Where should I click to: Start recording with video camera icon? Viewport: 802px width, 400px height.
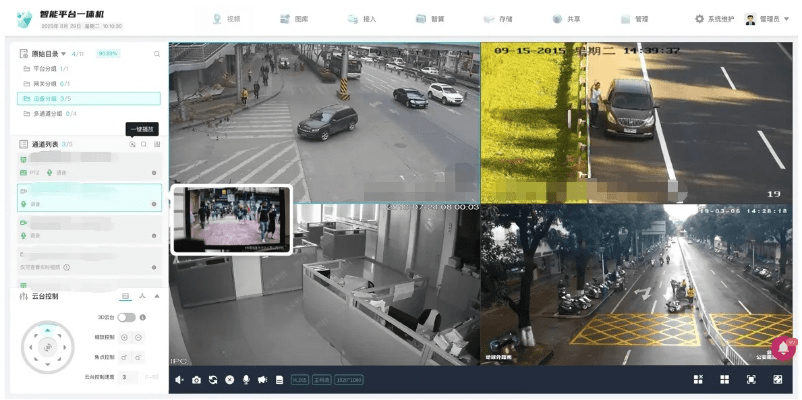(262, 380)
